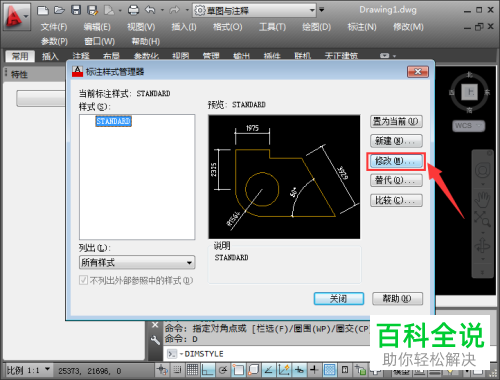Click the ViewCube top face
Viewport: 500px width, 380px height.
coord(470,92)
